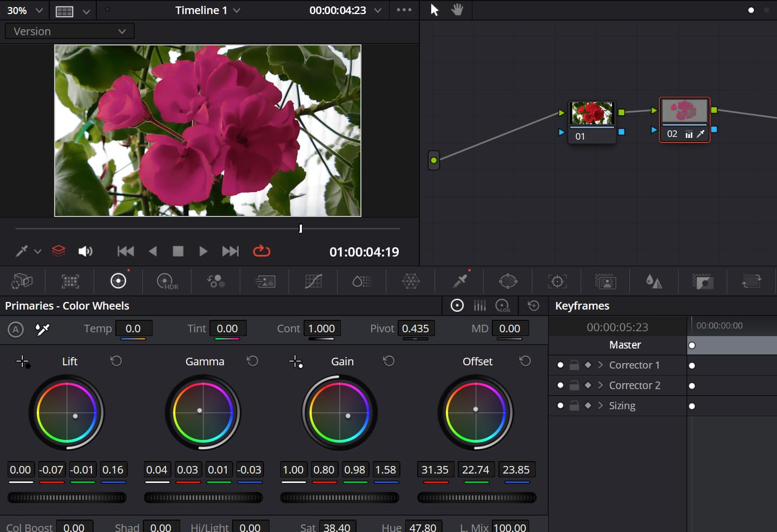This screenshot has height=532, width=777.
Task: Toggle the lock on Corrector 1 track
Action: pos(574,365)
